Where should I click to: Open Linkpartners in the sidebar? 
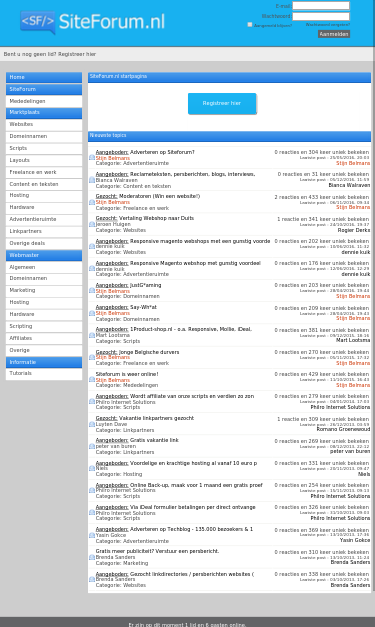(x=44, y=232)
